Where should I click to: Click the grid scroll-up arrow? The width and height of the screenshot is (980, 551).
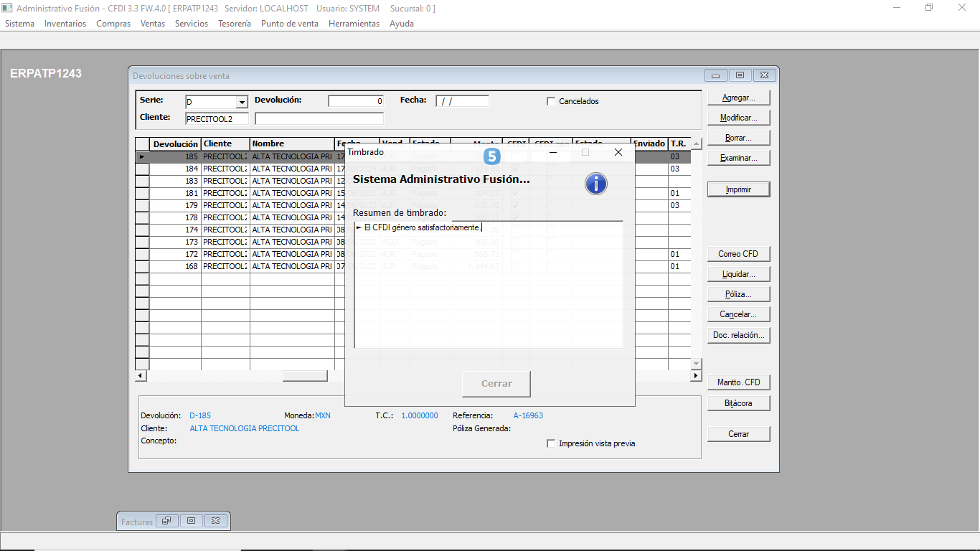696,143
